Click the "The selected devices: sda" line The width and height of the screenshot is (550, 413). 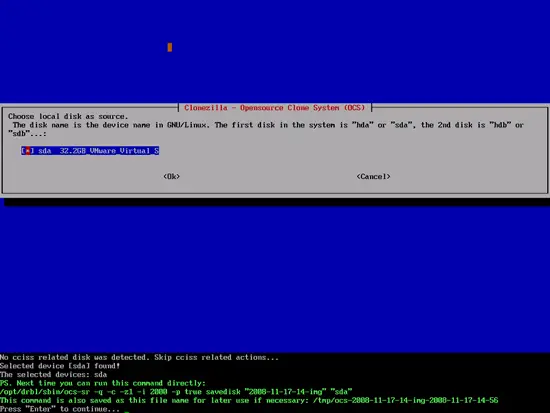click(x=53, y=374)
